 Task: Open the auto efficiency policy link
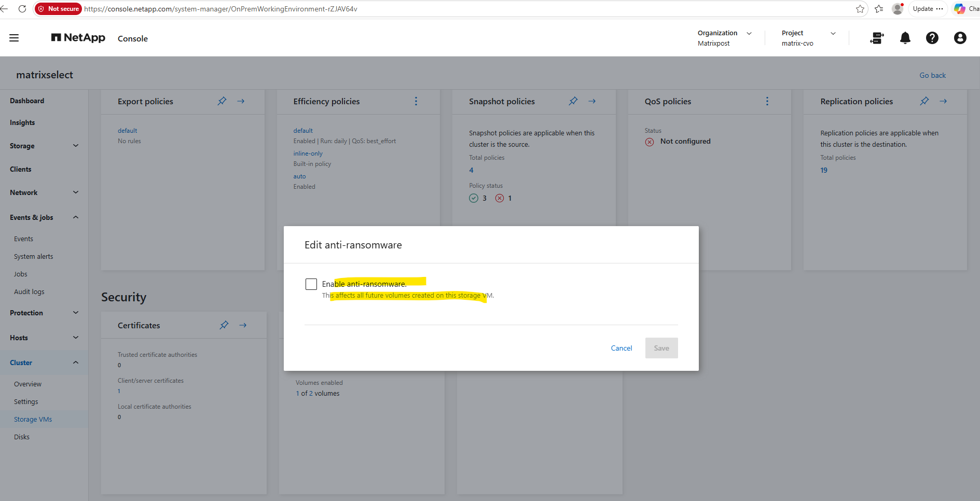[299, 176]
